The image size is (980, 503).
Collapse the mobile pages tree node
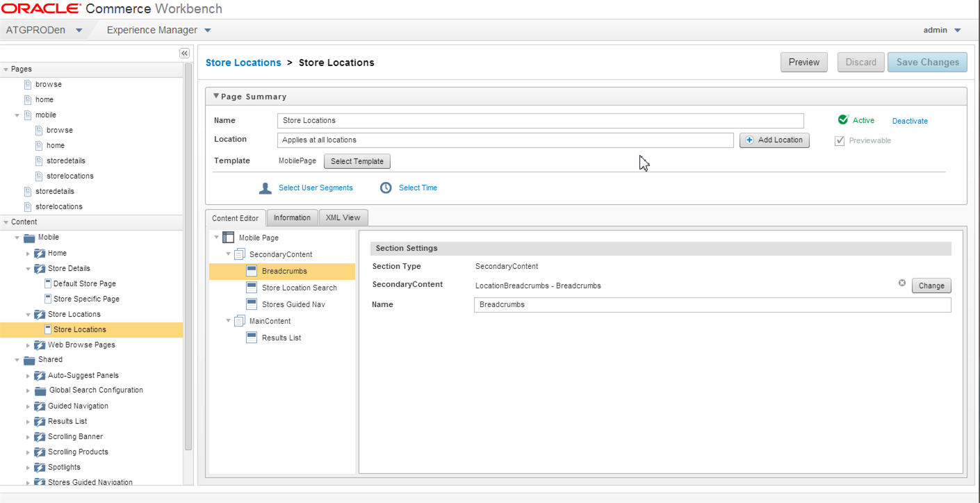(17, 115)
